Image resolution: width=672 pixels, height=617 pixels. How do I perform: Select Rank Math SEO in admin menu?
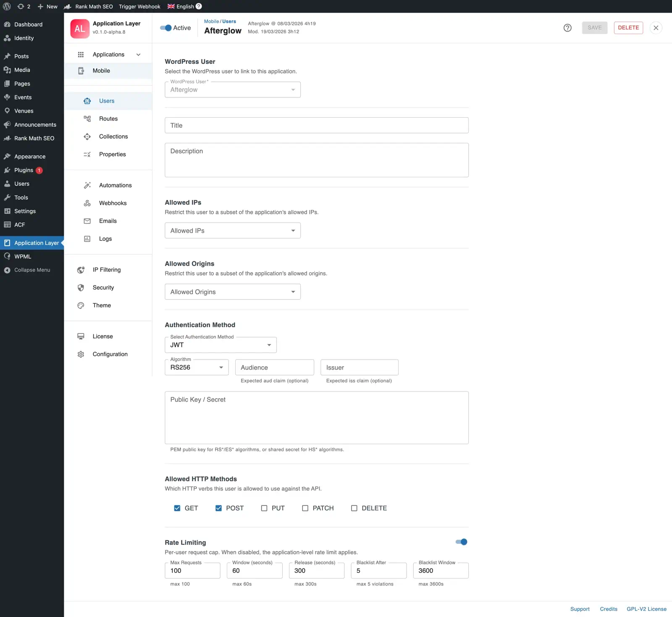pyautogui.click(x=34, y=138)
